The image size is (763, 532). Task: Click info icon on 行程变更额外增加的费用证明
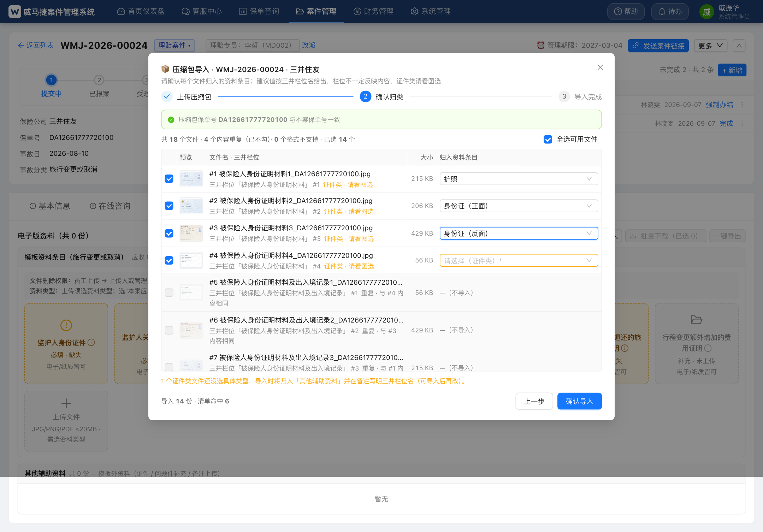click(708, 348)
